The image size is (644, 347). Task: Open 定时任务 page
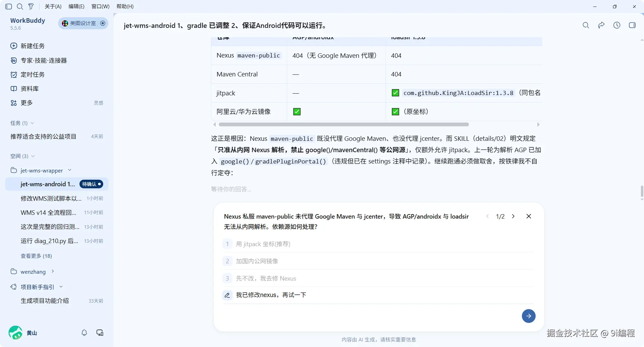tap(32, 75)
